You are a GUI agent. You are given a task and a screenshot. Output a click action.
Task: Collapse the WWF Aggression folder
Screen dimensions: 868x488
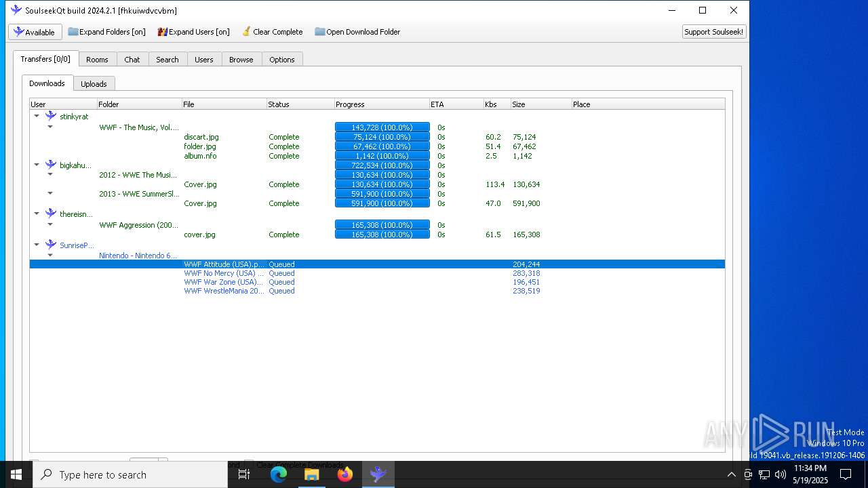pos(50,224)
